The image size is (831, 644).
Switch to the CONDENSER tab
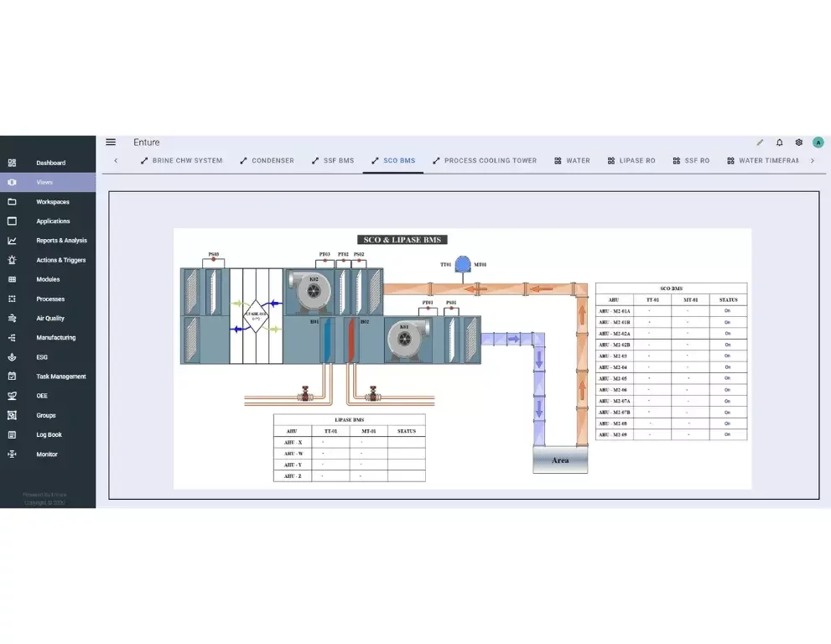pos(267,160)
